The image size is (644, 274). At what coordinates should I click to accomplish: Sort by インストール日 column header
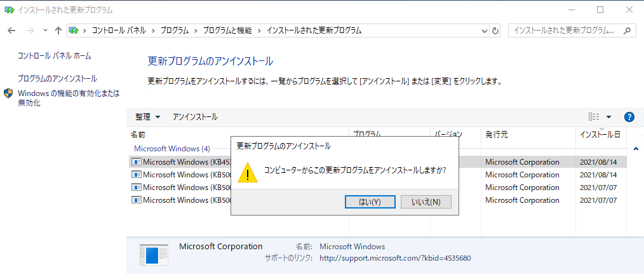click(x=600, y=135)
